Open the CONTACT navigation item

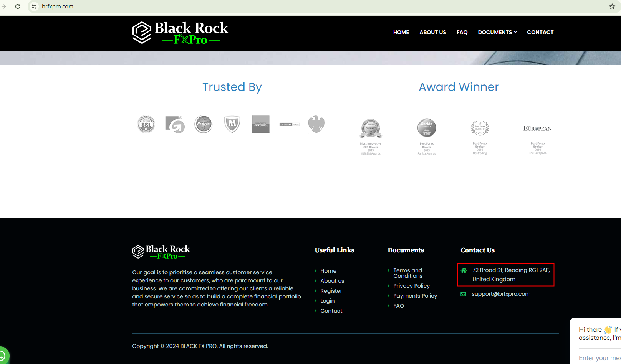[x=540, y=32]
